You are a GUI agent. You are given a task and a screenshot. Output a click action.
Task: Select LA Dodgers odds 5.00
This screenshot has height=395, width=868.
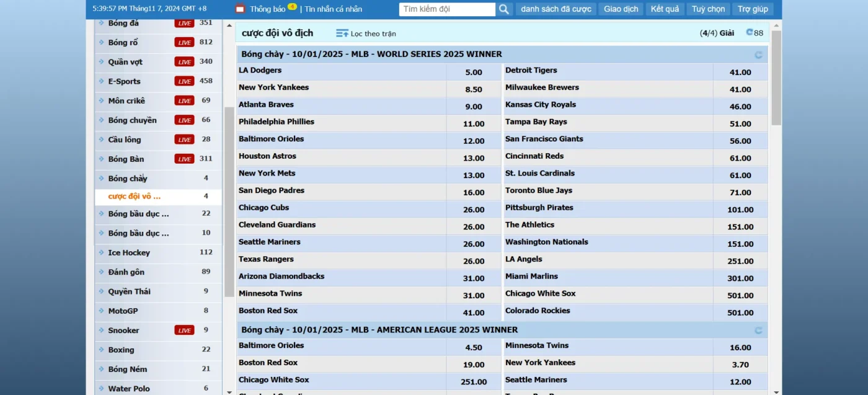tap(474, 73)
